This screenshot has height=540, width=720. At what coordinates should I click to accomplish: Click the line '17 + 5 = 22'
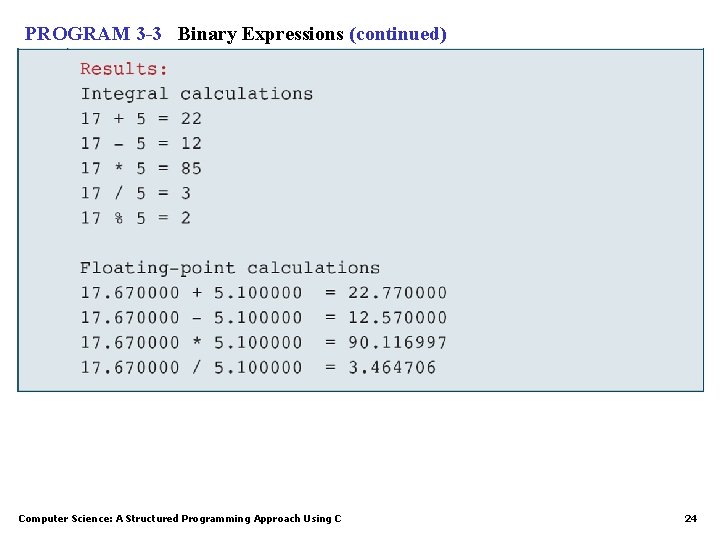(141, 119)
